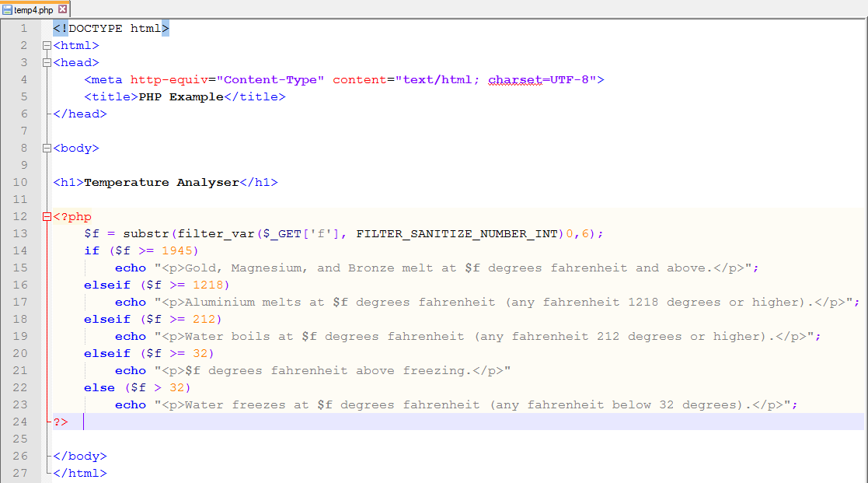Click the 'Gold, Magnesium, and Bronze' echo string
The width and height of the screenshot is (868, 483).
[452, 268]
